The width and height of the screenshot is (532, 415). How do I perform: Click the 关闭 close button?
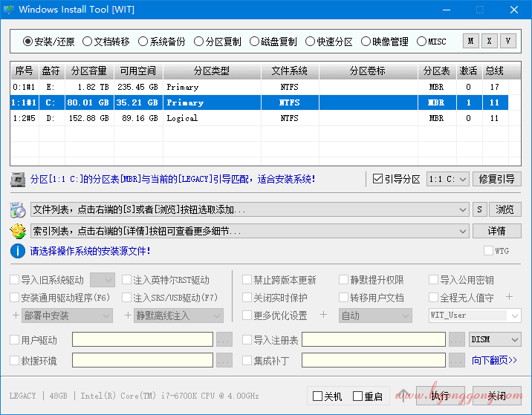[497, 396]
